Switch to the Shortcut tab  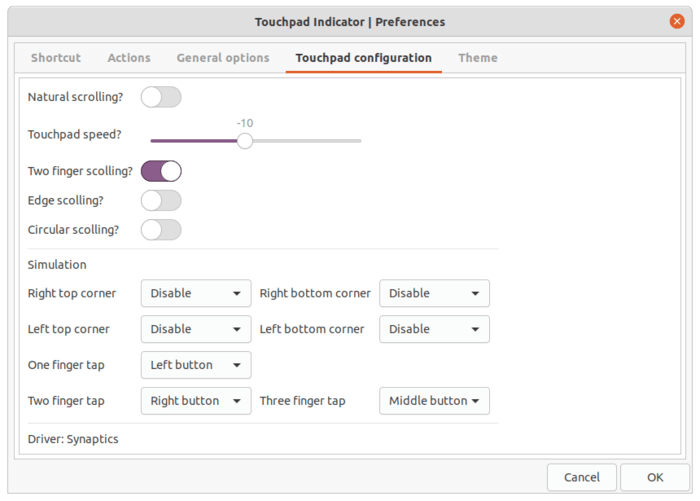point(56,58)
